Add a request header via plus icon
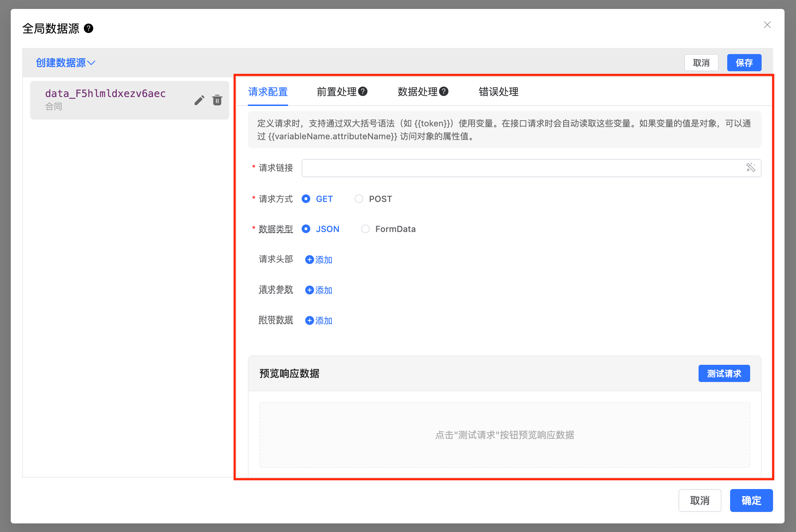Viewport: 796px width, 532px height. pyautogui.click(x=310, y=260)
